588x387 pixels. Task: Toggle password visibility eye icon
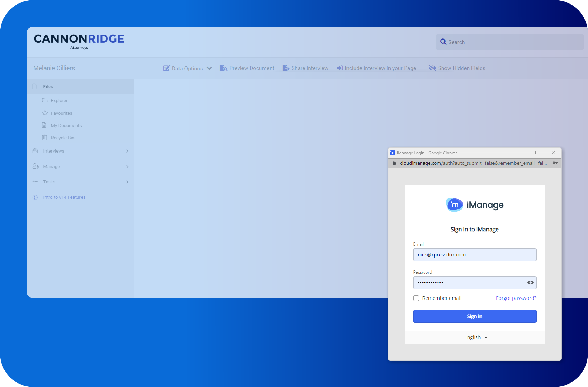click(x=531, y=283)
